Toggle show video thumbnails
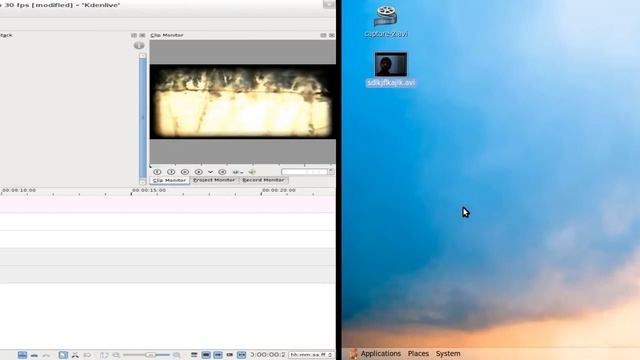The image size is (640, 360). pos(206,355)
